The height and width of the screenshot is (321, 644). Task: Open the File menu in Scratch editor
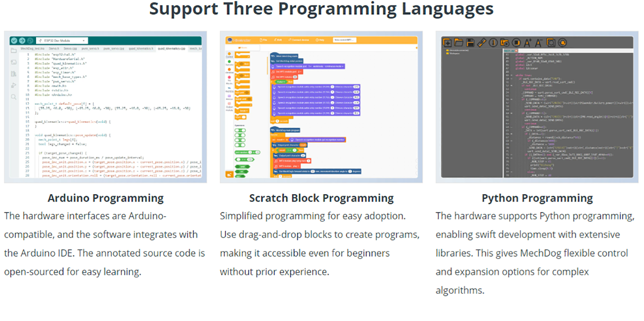pos(264,40)
